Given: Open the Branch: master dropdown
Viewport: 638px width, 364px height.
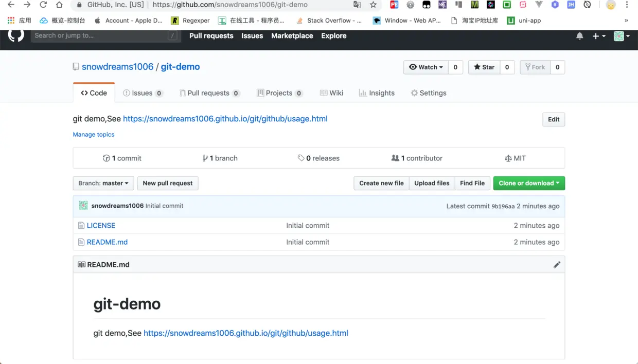Looking at the screenshot, I should point(103,183).
